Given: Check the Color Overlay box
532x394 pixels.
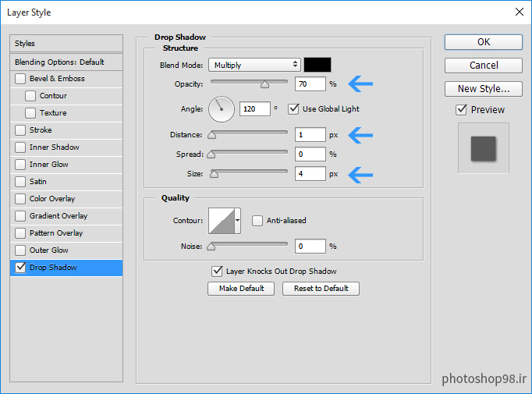Looking at the screenshot, I should tap(20, 199).
